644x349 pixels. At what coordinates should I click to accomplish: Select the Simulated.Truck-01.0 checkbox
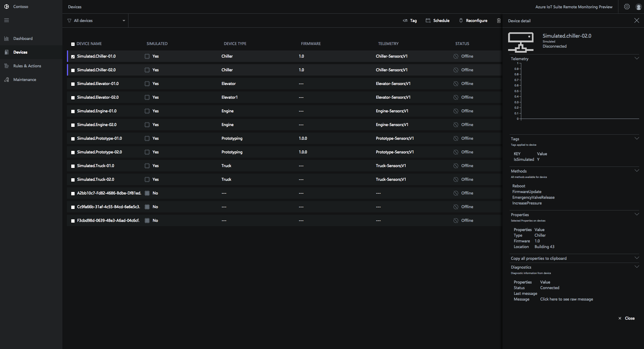click(73, 166)
